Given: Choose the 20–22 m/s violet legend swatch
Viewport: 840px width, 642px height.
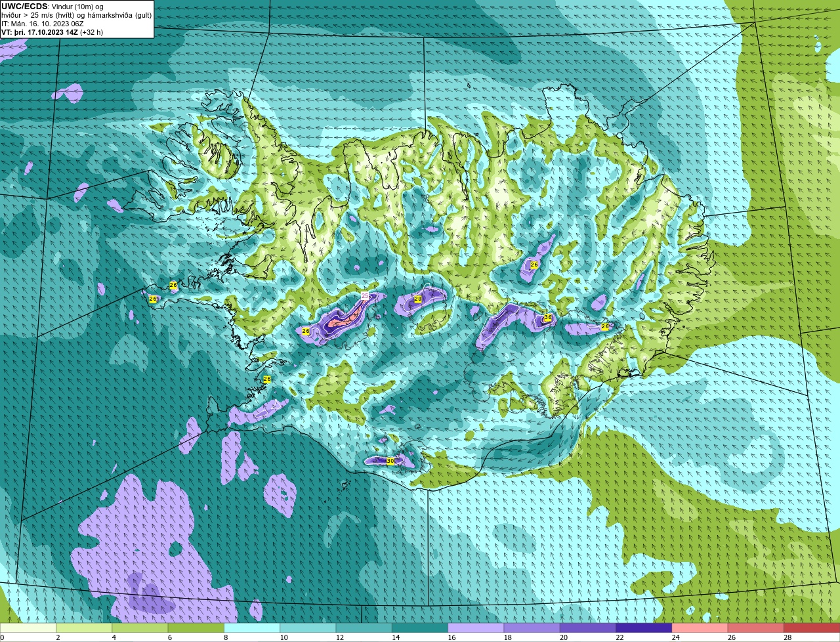Looking at the screenshot, I should click(588, 628).
